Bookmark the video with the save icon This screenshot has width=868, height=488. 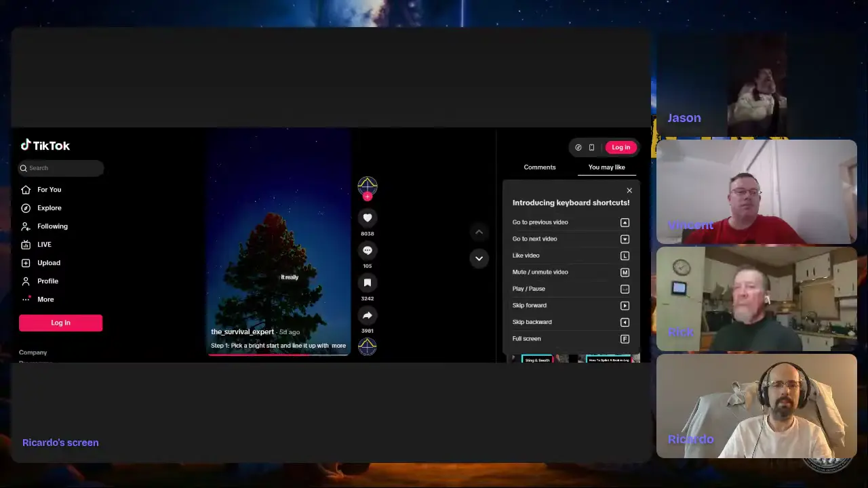click(368, 283)
